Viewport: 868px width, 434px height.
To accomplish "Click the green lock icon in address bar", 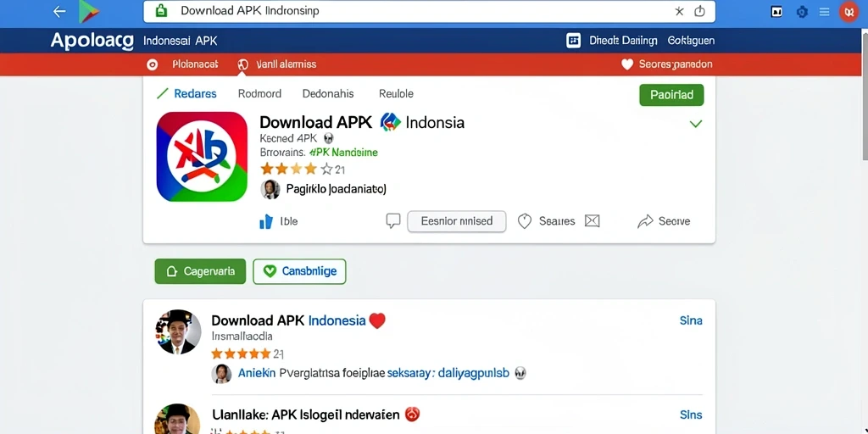I will (161, 11).
